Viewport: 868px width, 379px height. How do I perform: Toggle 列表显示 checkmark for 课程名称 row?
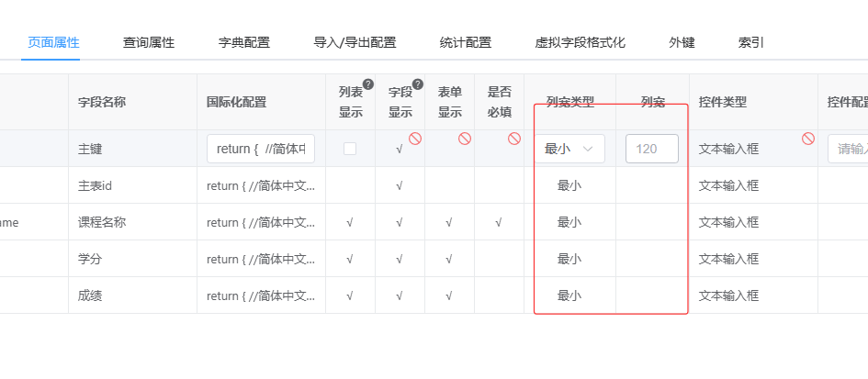350,222
